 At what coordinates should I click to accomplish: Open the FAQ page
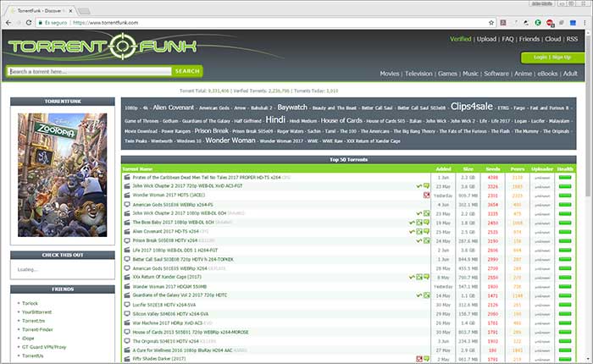click(x=507, y=39)
